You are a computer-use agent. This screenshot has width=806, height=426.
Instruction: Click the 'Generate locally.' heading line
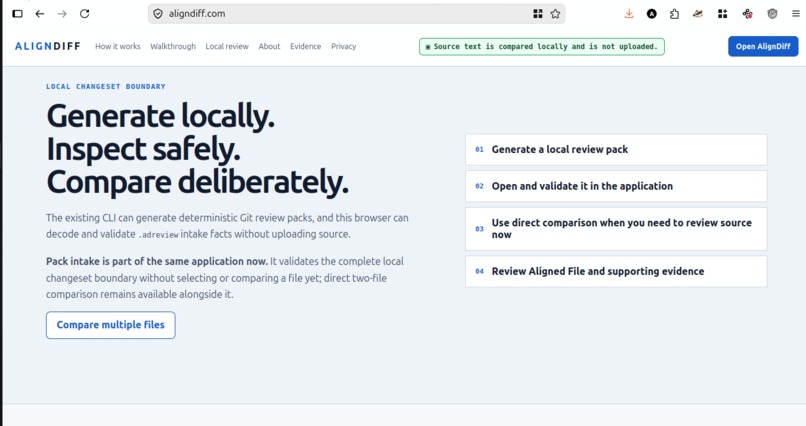coord(160,116)
